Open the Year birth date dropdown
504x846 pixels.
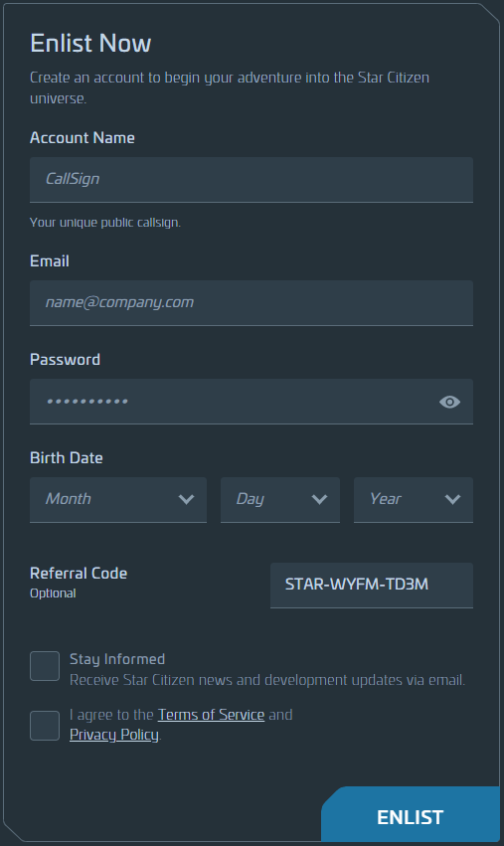414,500
